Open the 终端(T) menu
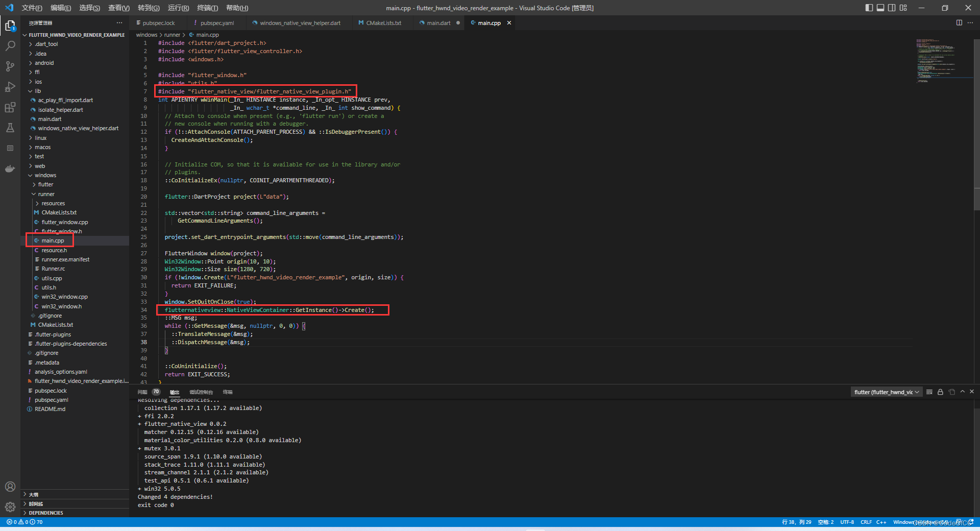This screenshot has height=531, width=980. [x=207, y=8]
